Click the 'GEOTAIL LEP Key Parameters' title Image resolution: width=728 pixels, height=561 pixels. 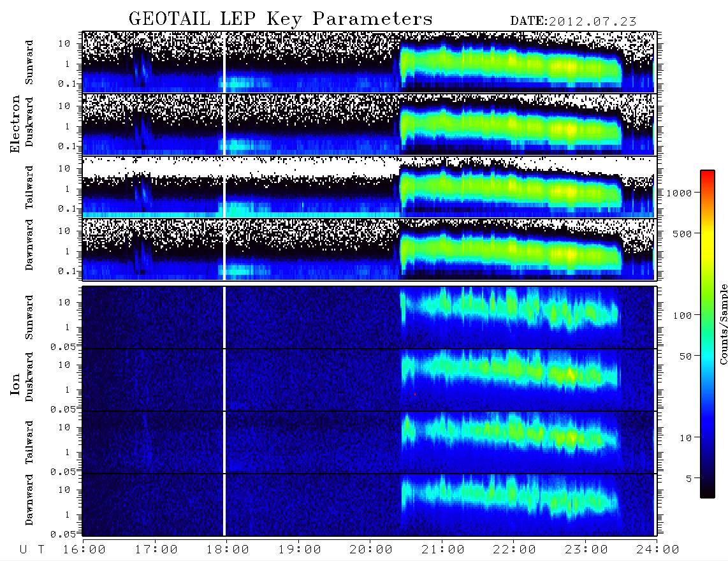280,19
